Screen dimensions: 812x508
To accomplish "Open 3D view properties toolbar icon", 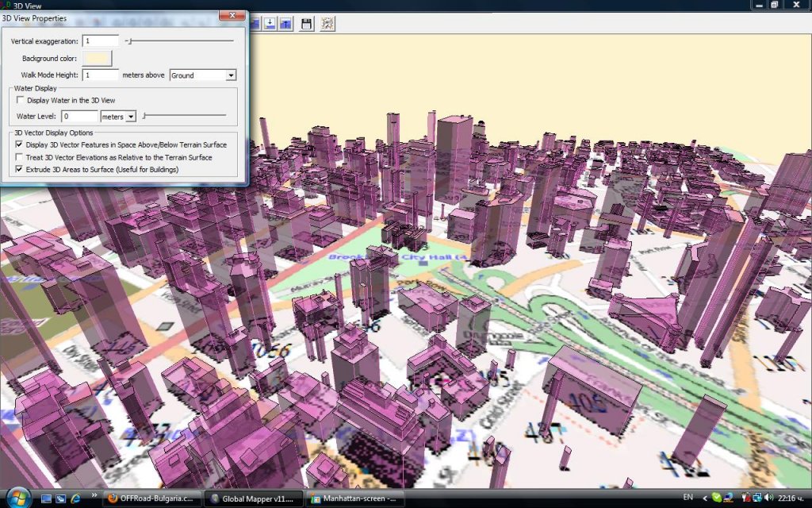I will click(327, 24).
